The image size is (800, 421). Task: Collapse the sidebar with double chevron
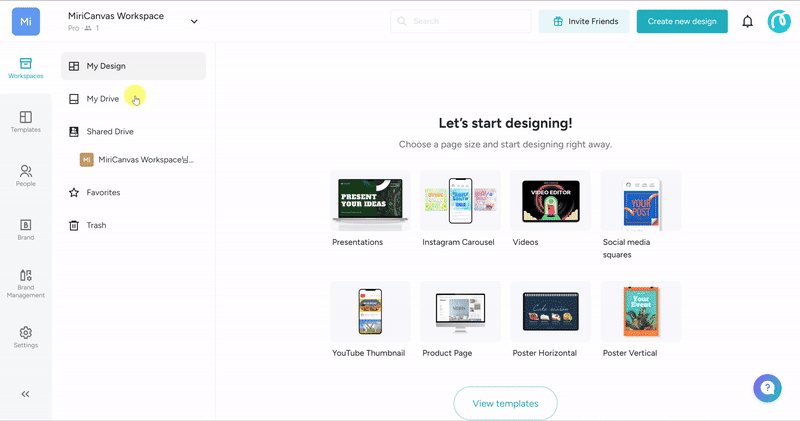(x=26, y=394)
